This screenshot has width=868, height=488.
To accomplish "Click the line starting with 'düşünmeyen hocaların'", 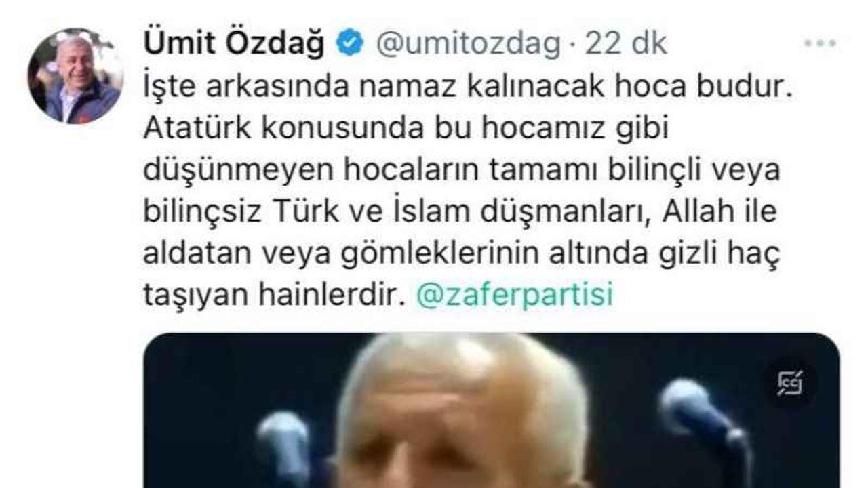I will pos(462,171).
